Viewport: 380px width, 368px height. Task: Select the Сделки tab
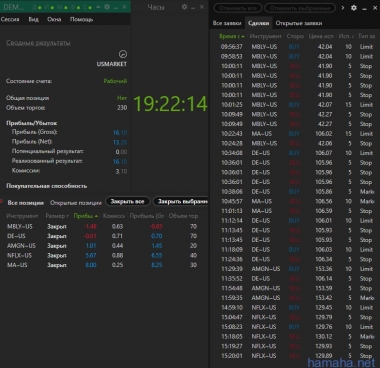258,23
